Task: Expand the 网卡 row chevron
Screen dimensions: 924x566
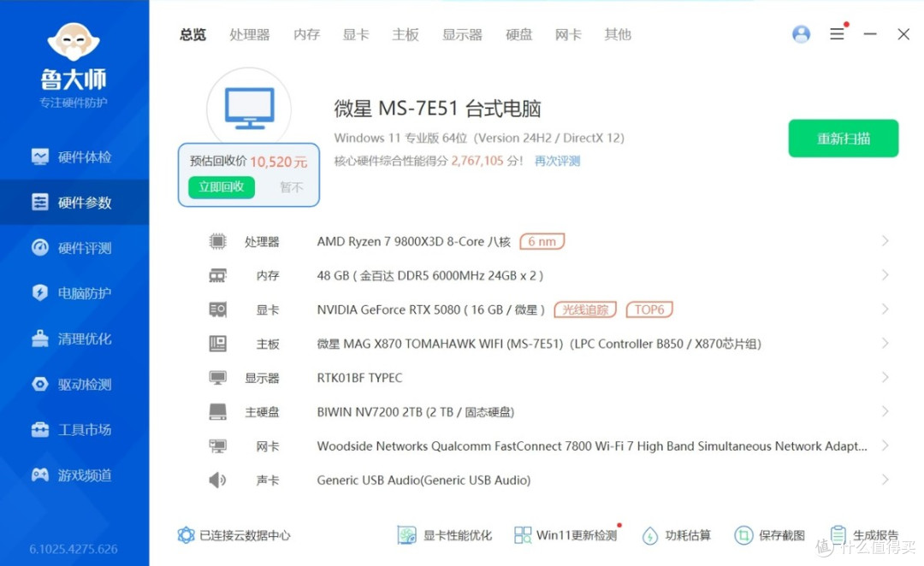Action: (x=885, y=445)
